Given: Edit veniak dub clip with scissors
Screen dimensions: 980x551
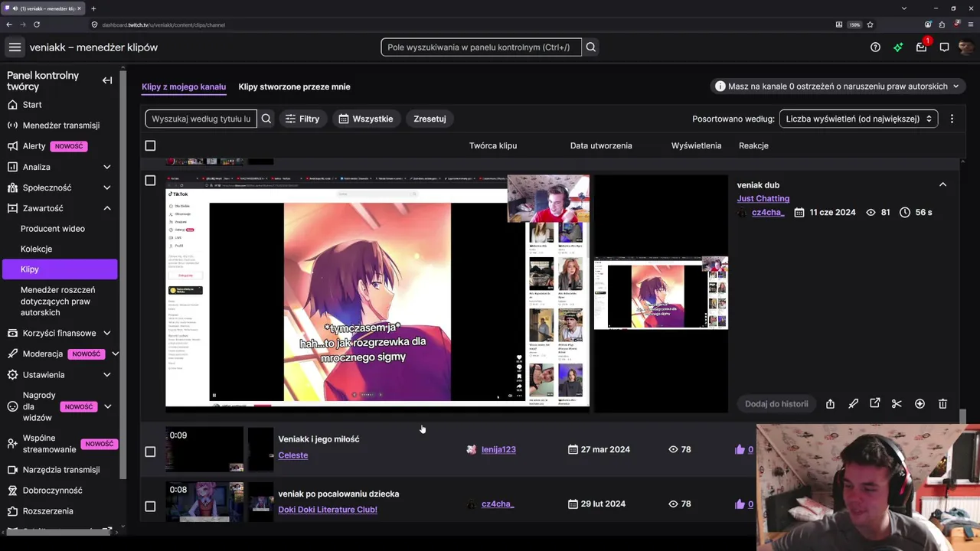Looking at the screenshot, I should 897,404.
